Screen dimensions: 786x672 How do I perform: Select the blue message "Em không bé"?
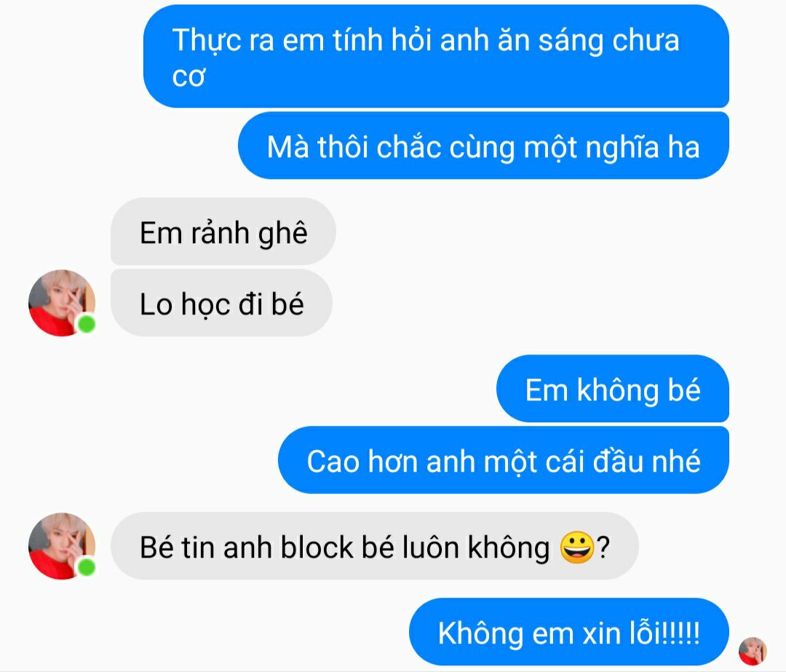[x=613, y=389]
